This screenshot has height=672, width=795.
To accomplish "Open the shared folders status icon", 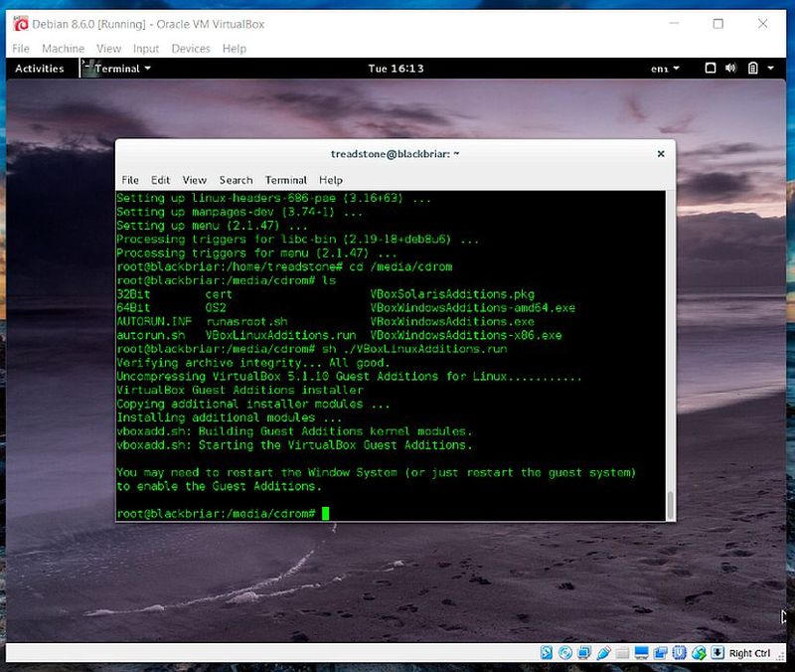I will [x=622, y=653].
